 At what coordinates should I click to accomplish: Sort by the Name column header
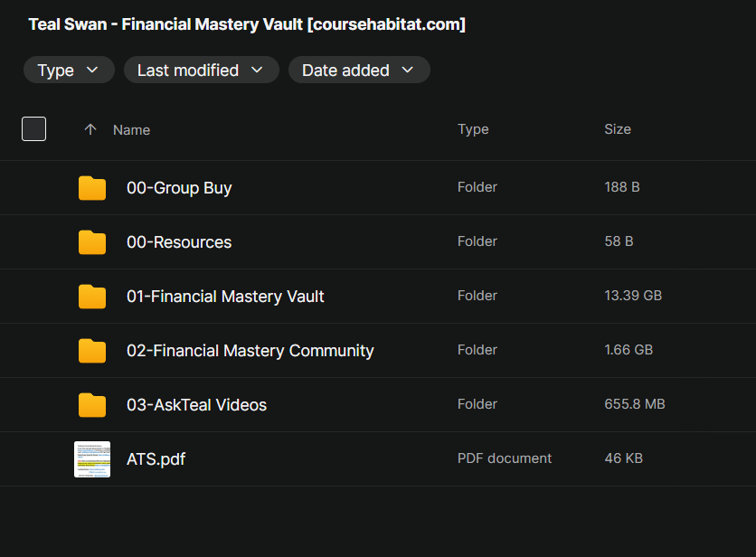pos(132,129)
